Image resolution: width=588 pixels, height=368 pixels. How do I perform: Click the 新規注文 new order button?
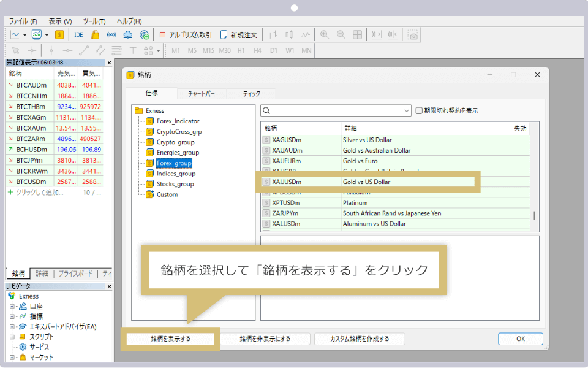click(238, 35)
